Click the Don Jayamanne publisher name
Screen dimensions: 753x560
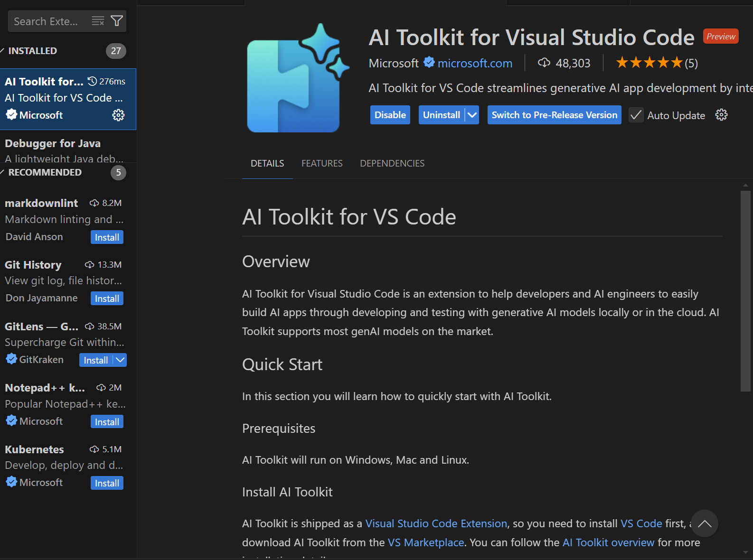pyautogui.click(x=41, y=298)
